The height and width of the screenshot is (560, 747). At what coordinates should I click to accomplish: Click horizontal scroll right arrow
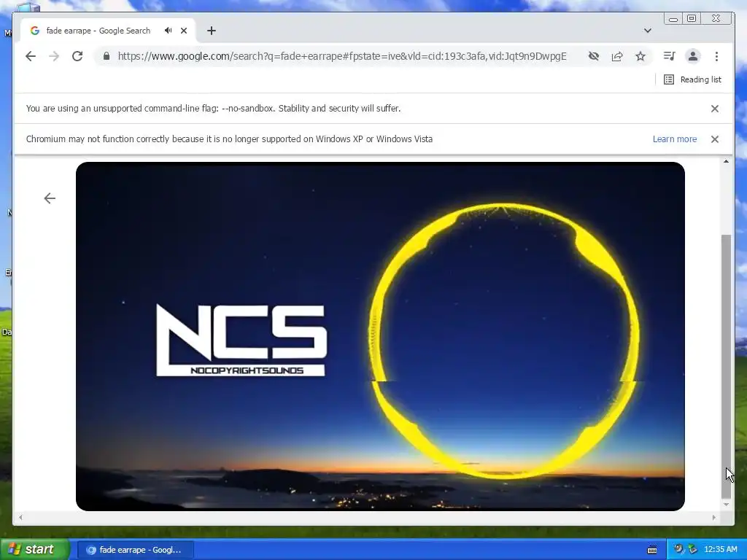point(713,517)
